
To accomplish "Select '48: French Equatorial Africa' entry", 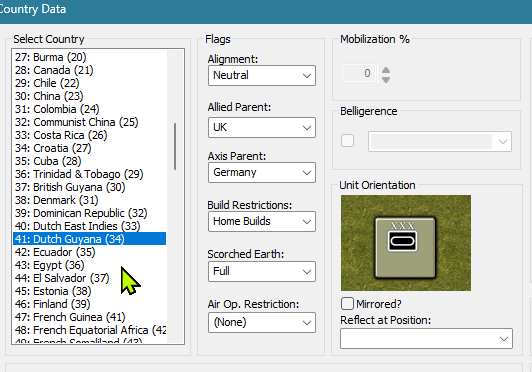I will tap(90, 330).
